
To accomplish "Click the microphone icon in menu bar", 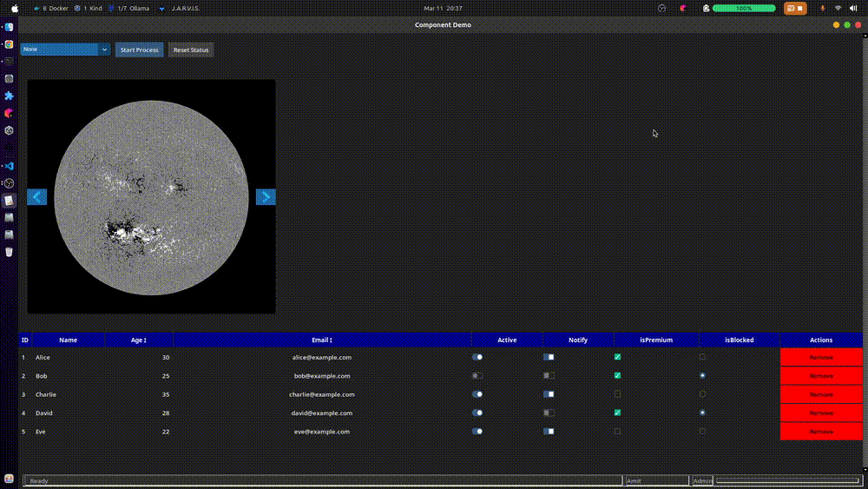I will click(822, 8).
